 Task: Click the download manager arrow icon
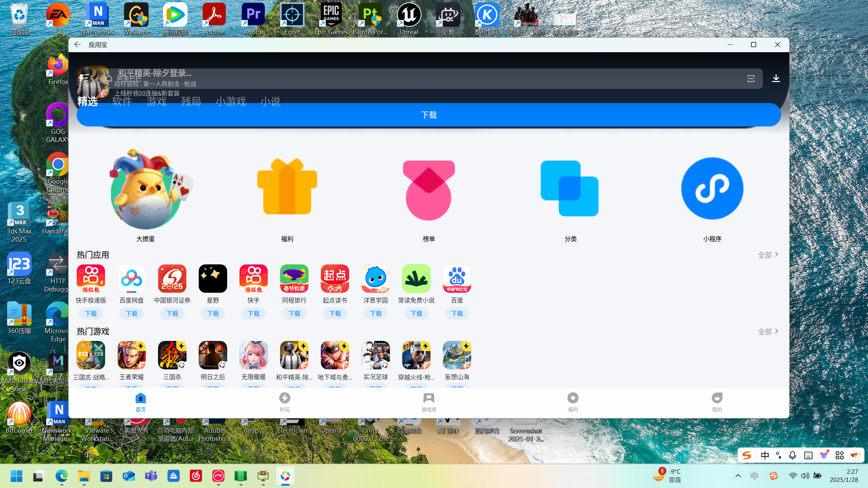click(x=776, y=79)
